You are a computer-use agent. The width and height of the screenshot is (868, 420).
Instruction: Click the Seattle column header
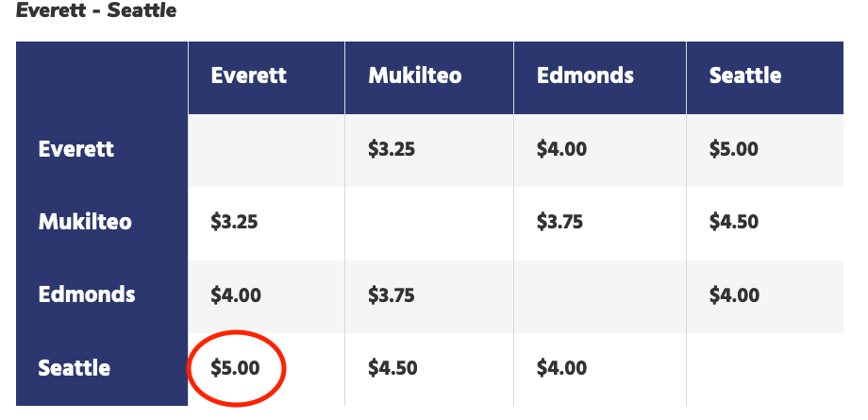[745, 76]
